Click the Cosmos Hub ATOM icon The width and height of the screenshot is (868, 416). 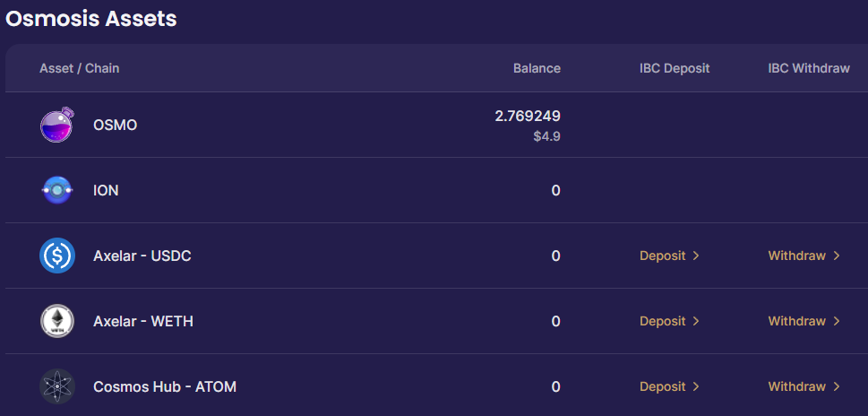tap(57, 386)
